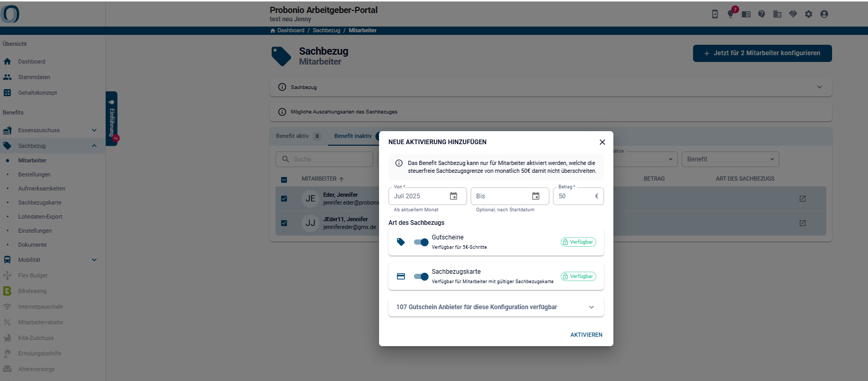Screen dimensions: 868x381
Task: Click the Erholungsbeihilfe palm tree icon
Action: [x=7, y=353]
